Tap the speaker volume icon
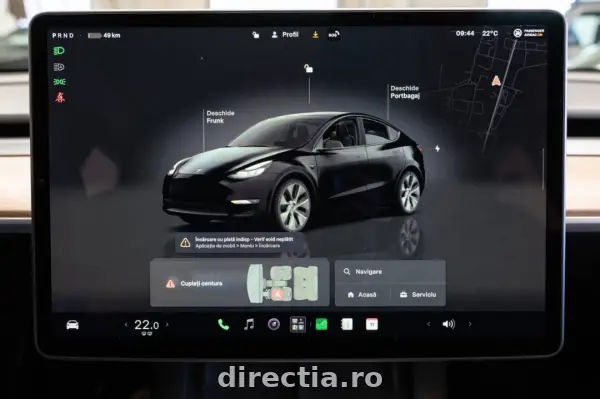 click(448, 324)
